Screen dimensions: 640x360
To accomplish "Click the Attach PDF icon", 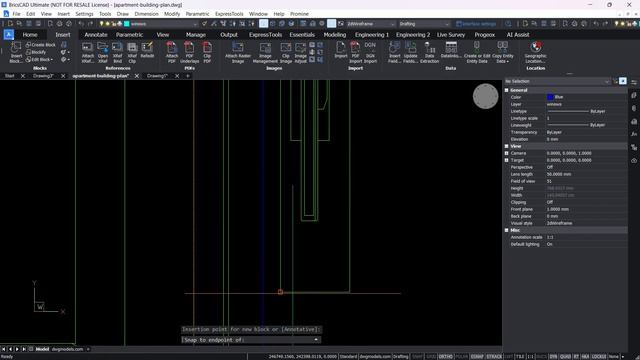I will click(x=172, y=52).
